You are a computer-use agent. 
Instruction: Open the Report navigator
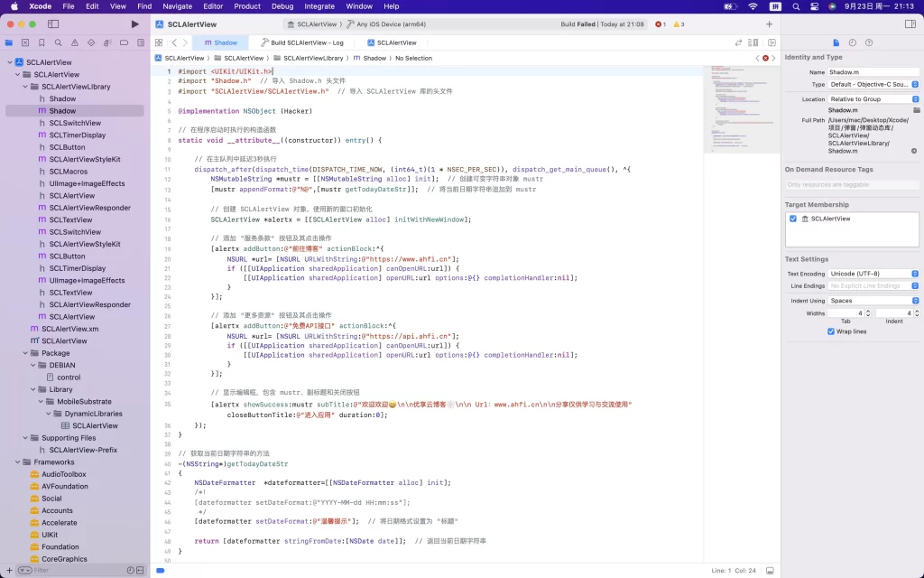140,42
